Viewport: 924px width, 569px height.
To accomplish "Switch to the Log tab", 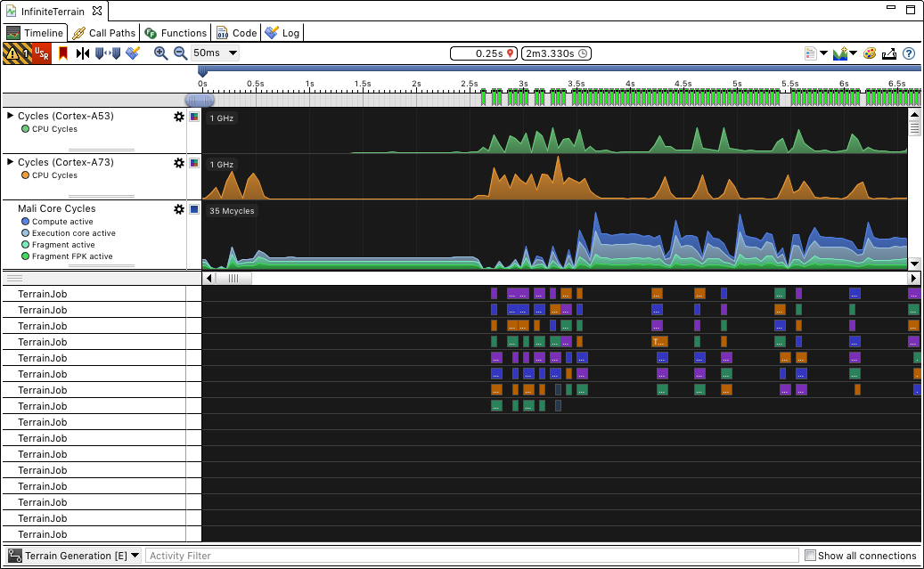I will [x=282, y=33].
